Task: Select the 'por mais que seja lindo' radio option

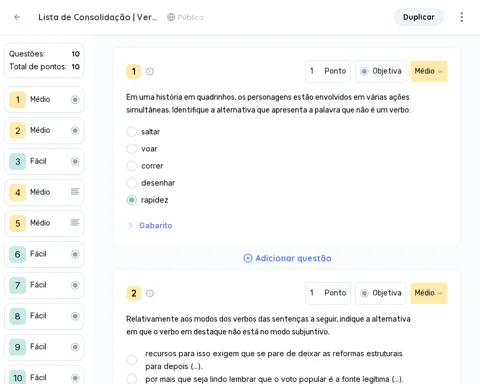Action: coord(132,379)
